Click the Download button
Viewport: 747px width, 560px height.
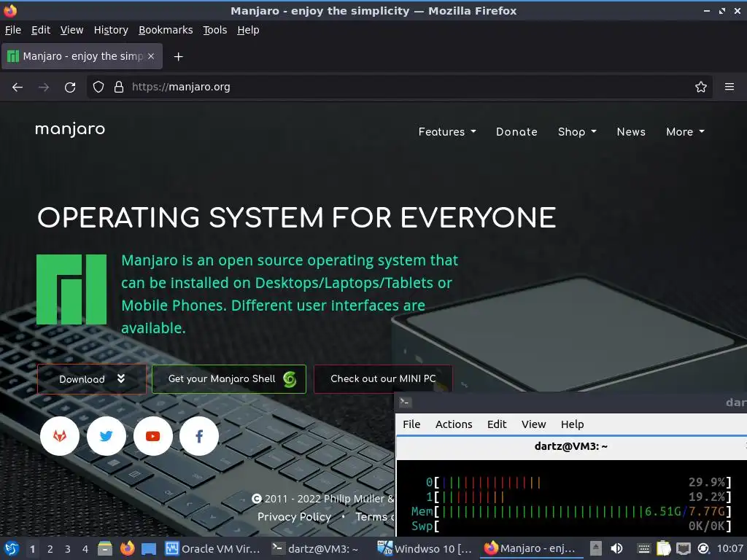point(91,379)
